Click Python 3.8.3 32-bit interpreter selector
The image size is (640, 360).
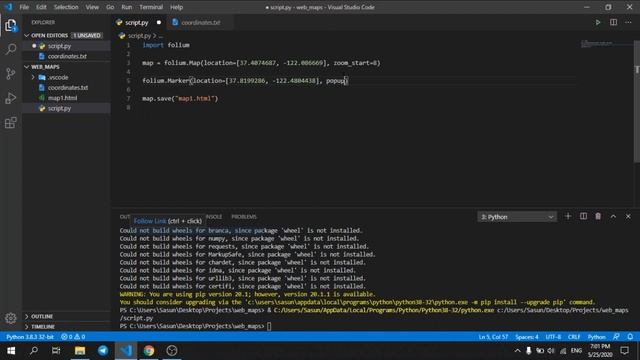(30, 337)
